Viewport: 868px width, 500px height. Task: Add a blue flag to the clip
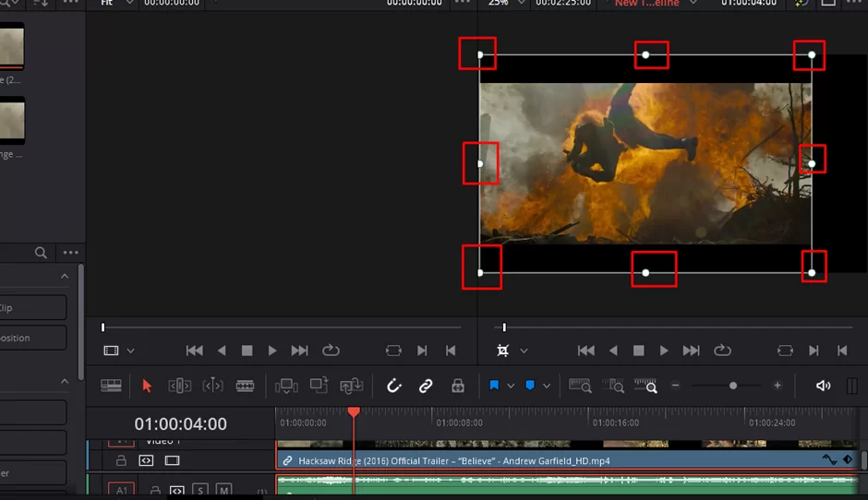(x=494, y=386)
